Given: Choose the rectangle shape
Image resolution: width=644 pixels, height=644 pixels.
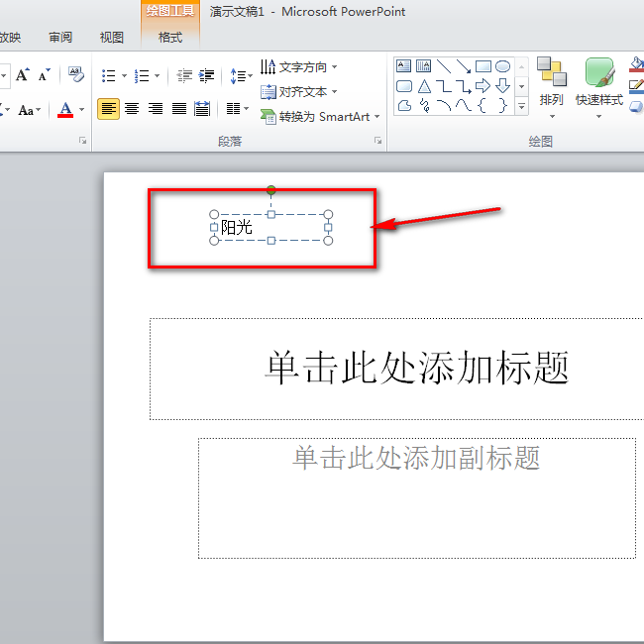Looking at the screenshot, I should pyautogui.click(x=483, y=65).
